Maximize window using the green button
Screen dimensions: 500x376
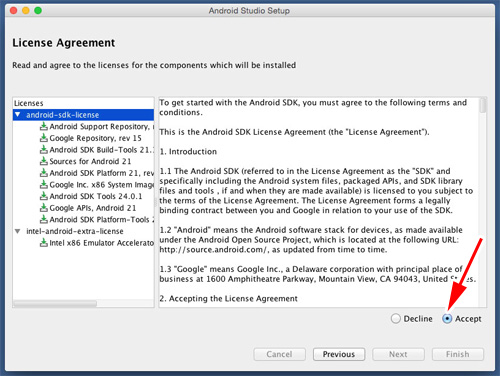click(38, 11)
